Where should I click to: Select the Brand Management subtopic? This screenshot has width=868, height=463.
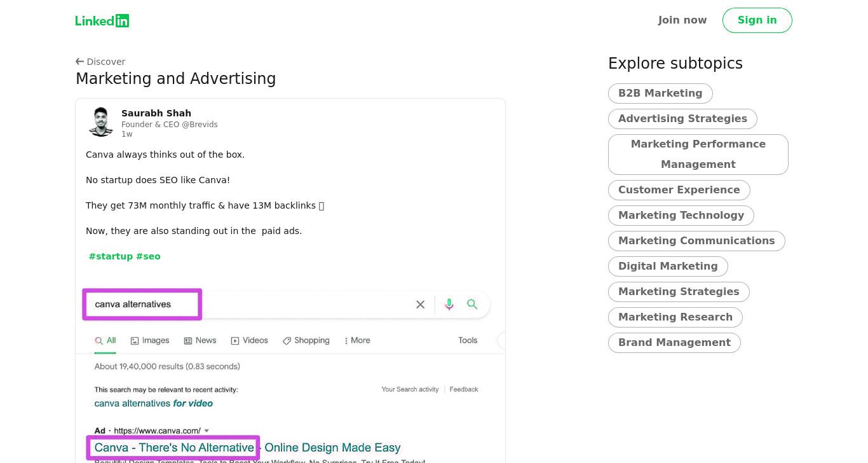click(674, 343)
